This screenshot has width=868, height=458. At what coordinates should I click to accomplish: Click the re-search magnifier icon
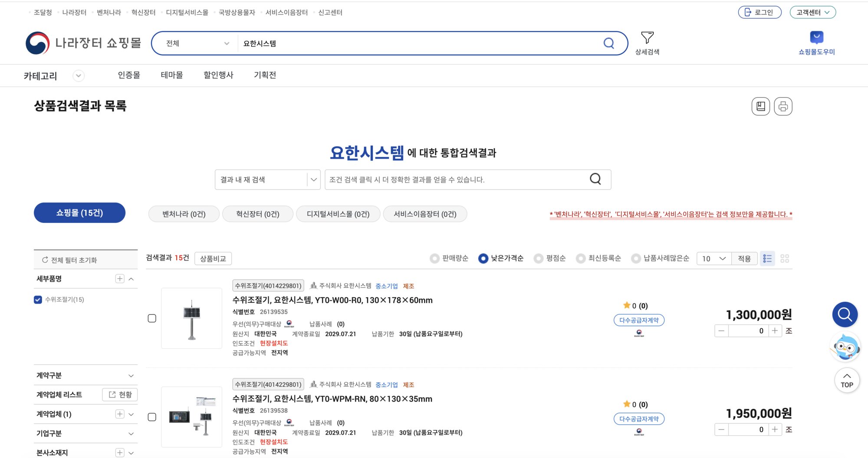pyautogui.click(x=595, y=179)
